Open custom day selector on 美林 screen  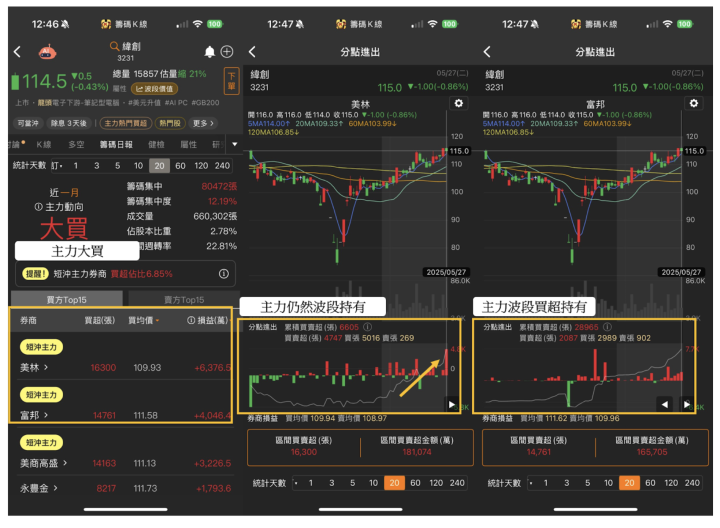tap(297, 483)
